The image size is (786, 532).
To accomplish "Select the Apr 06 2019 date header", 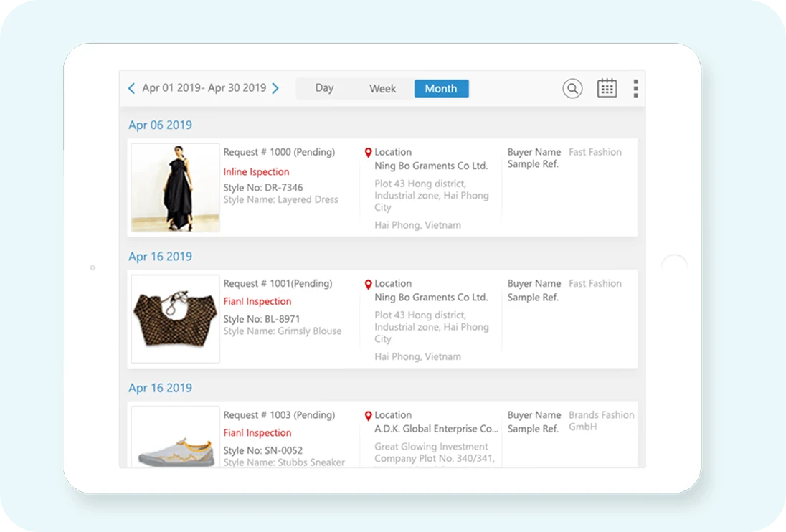I will (x=160, y=125).
